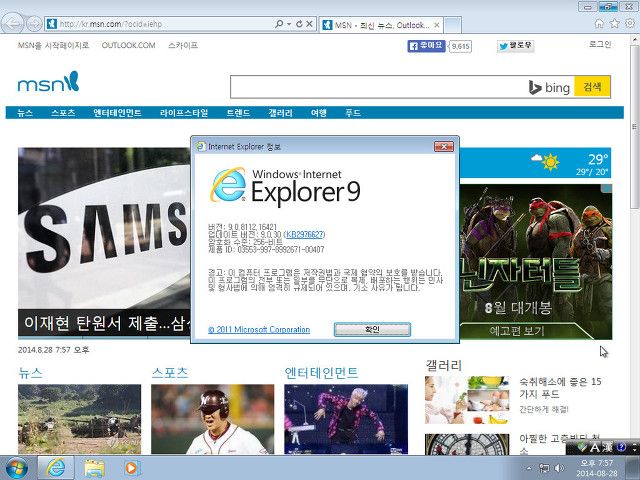The height and width of the screenshot is (480, 640).
Task: Click the hangover food gallery thumbnail
Action: [467, 400]
